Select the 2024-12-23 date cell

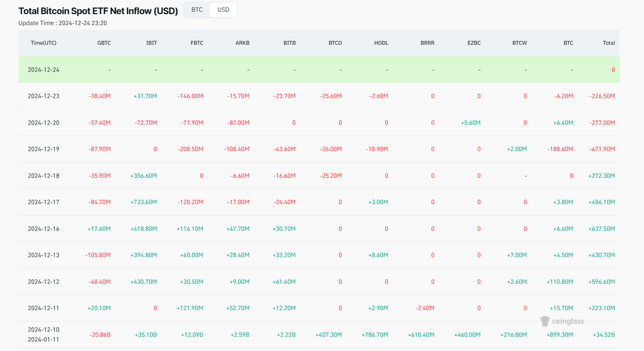[x=44, y=96]
